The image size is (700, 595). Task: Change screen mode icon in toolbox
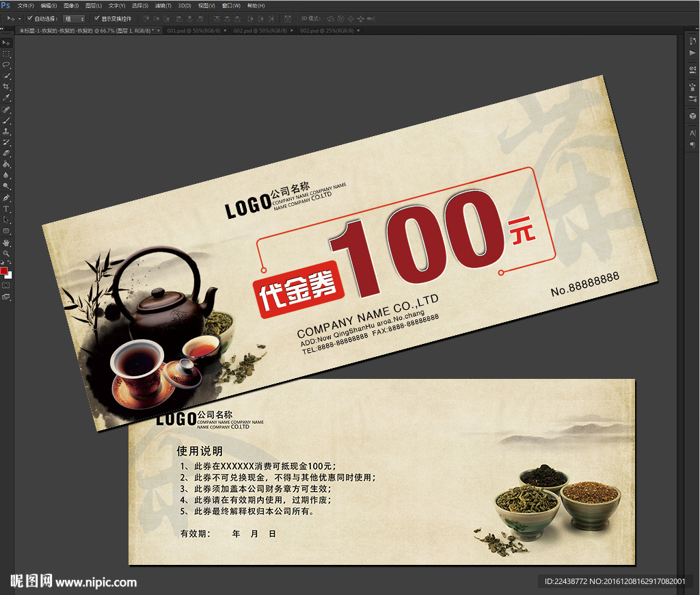pos(5,296)
